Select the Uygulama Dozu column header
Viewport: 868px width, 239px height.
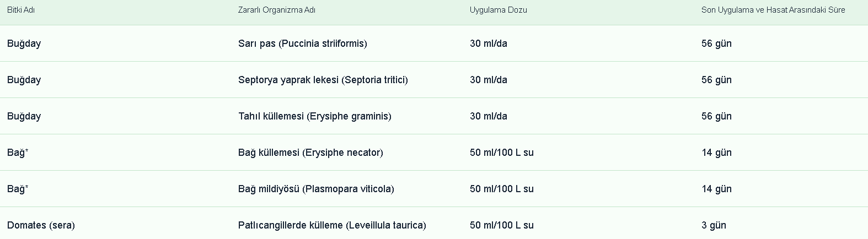(499, 10)
